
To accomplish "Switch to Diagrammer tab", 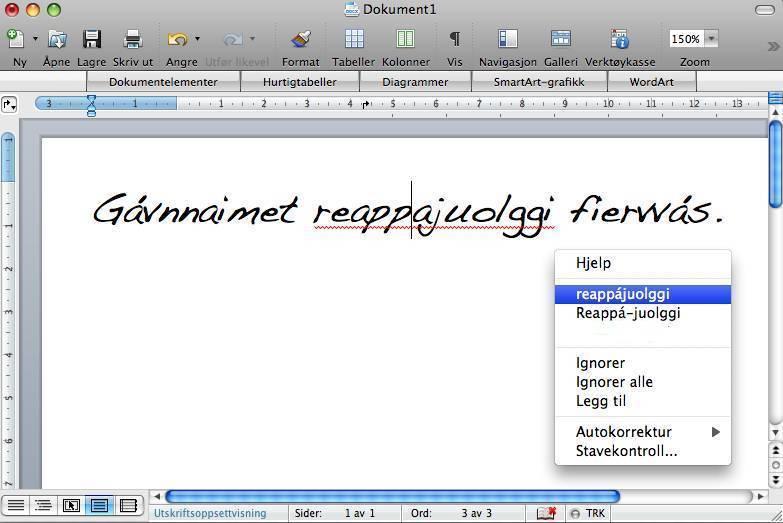I will [415, 82].
